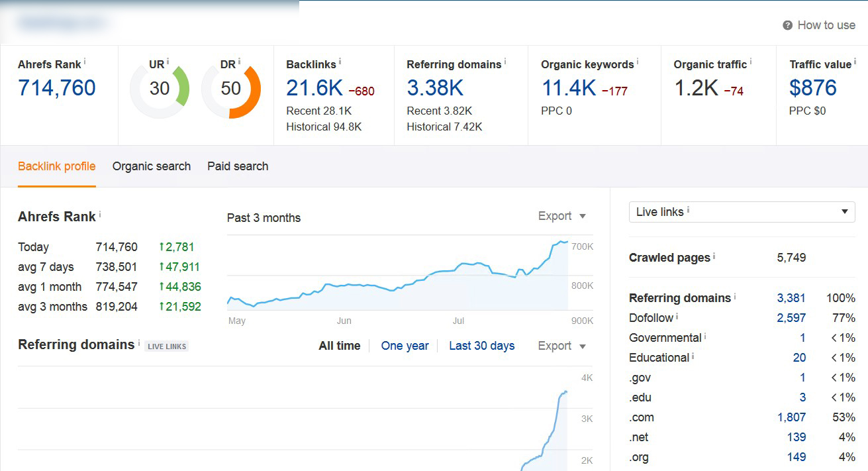Screen dimensions: 868x471
Task: Select One year range filter
Action: 405,346
